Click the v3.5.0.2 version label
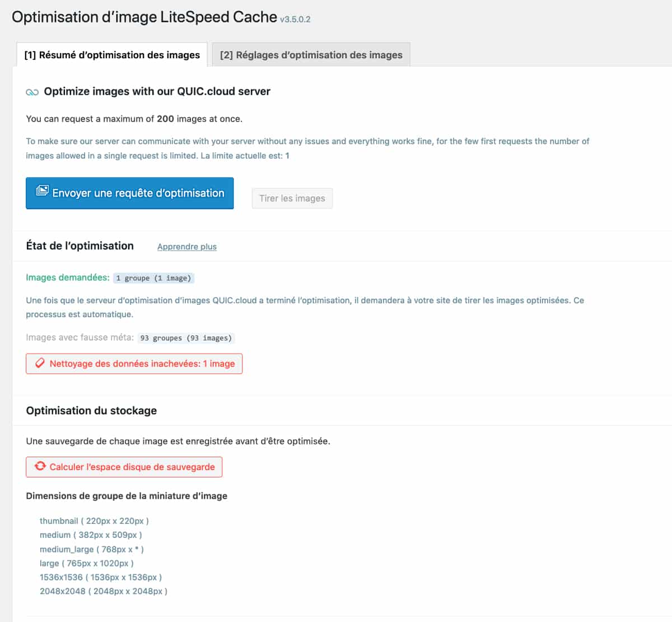The height and width of the screenshot is (622, 672). [x=295, y=20]
